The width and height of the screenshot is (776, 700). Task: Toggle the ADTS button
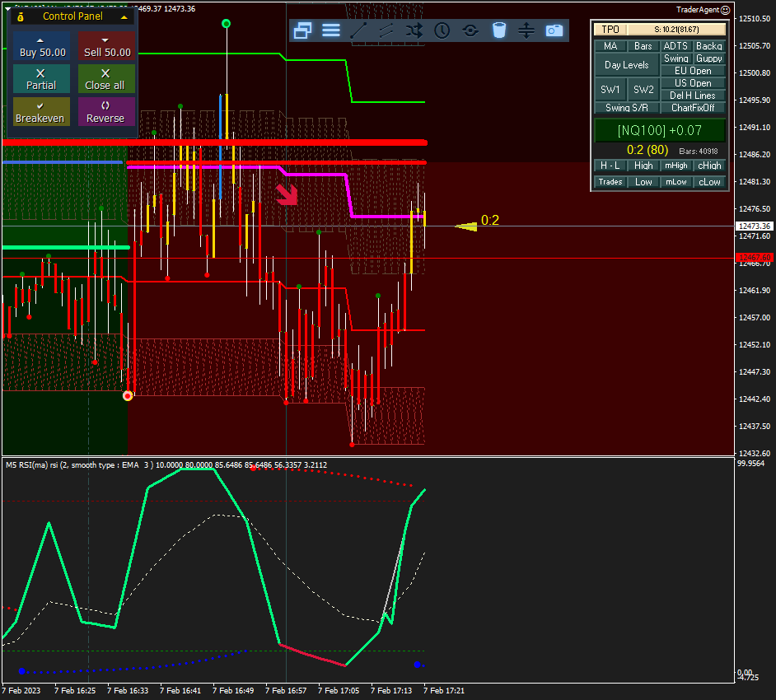(676, 46)
